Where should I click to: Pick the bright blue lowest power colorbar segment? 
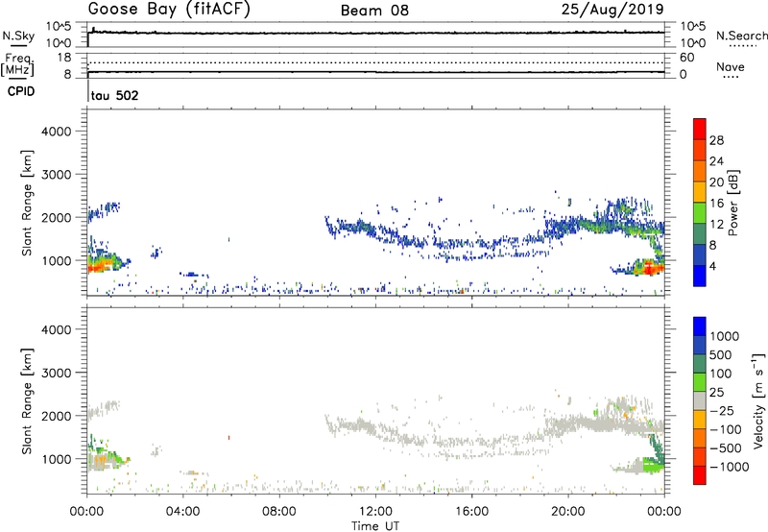[700, 277]
